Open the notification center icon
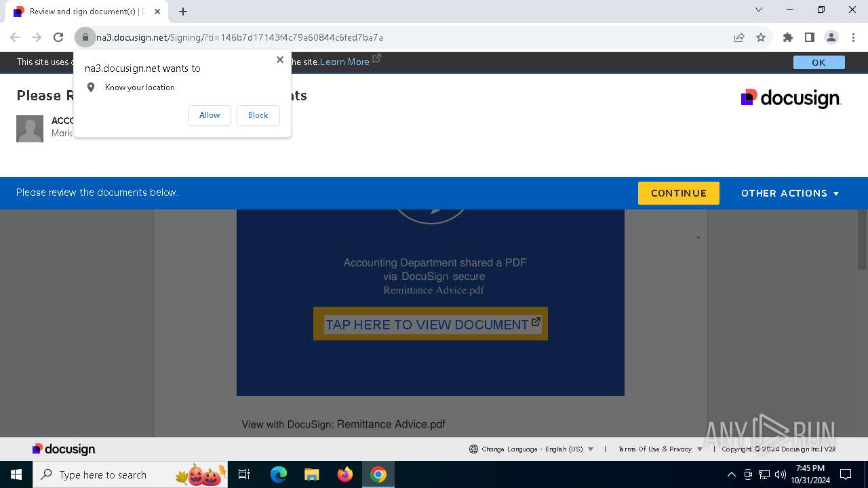Screen dimensions: 868x488 pyautogui.click(x=846, y=474)
